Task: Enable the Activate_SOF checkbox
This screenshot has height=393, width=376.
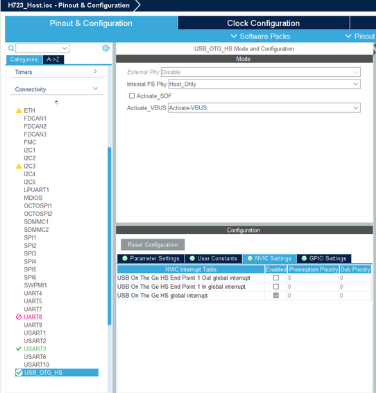Action: pos(132,96)
